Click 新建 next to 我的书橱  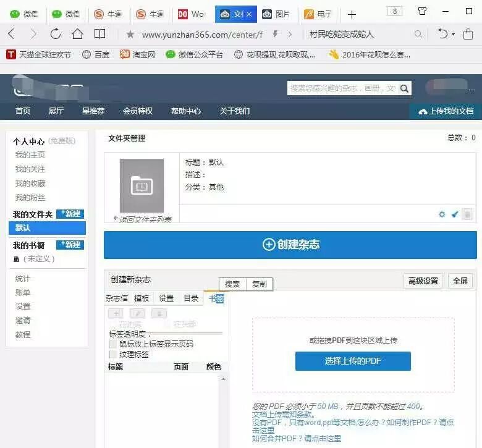point(70,245)
